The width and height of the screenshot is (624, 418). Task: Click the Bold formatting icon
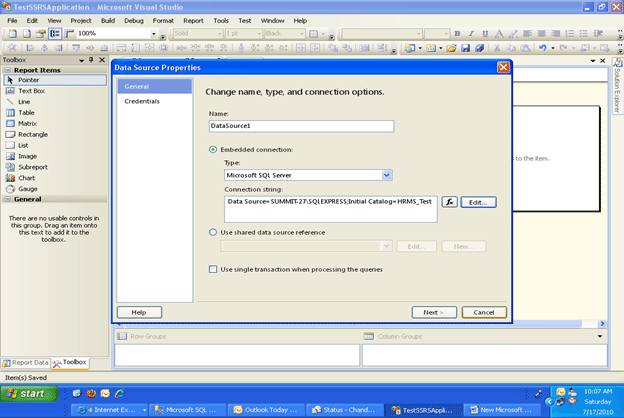(x=457, y=34)
